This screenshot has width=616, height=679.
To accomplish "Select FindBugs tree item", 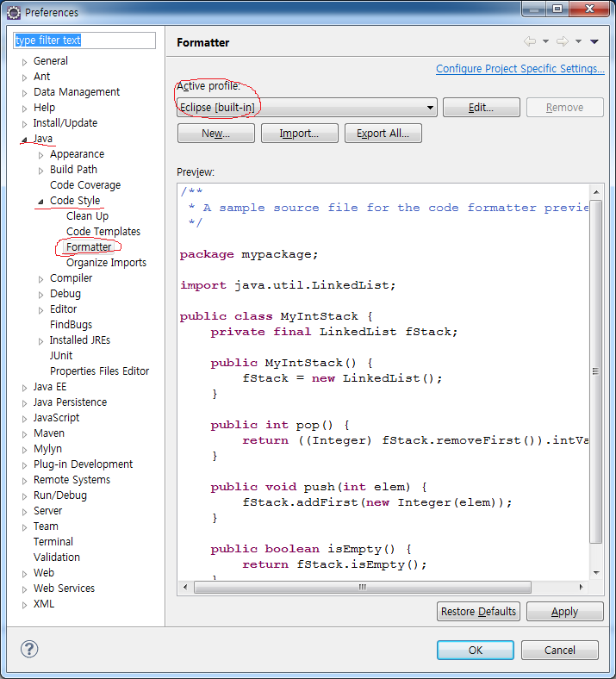I will pyautogui.click(x=71, y=324).
